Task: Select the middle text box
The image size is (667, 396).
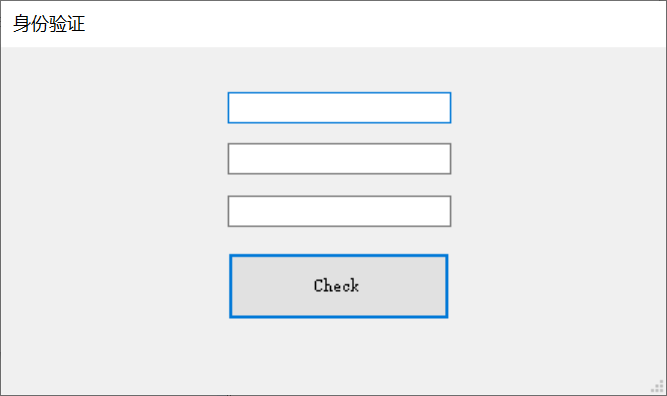Action: pyautogui.click(x=339, y=159)
